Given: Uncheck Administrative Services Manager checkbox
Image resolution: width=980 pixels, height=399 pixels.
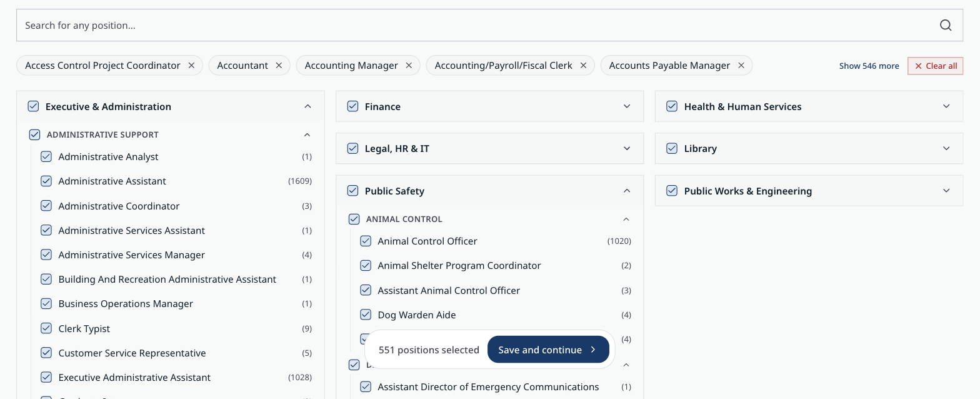Looking at the screenshot, I should pyautogui.click(x=46, y=255).
